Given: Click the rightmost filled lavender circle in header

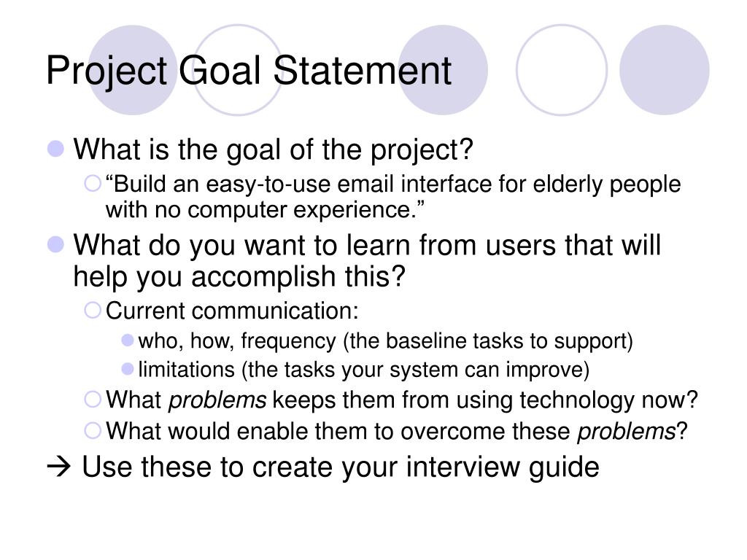Looking at the screenshot, I should 664,70.
